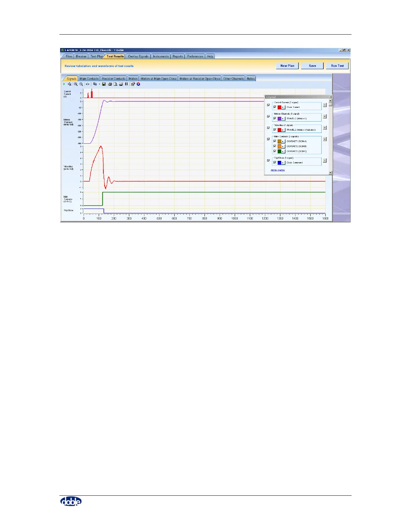Click the pause bars toolbar icon
Viewport: 411px width, 532px height.
[126, 84]
